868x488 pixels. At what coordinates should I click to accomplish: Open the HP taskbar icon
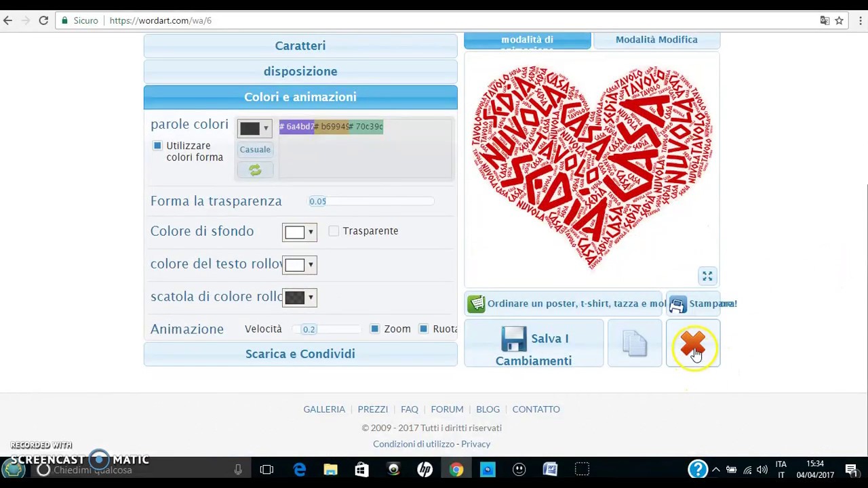[425, 470]
